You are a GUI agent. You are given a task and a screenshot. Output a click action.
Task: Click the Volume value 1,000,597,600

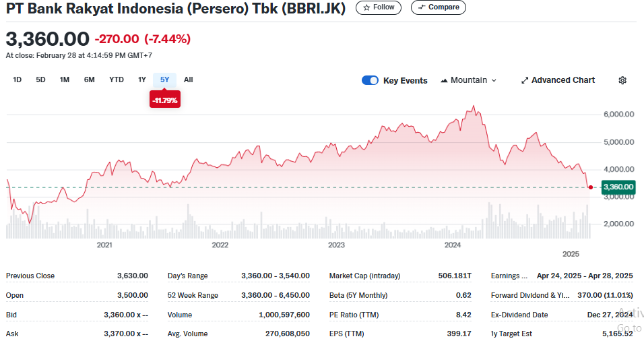pos(284,315)
